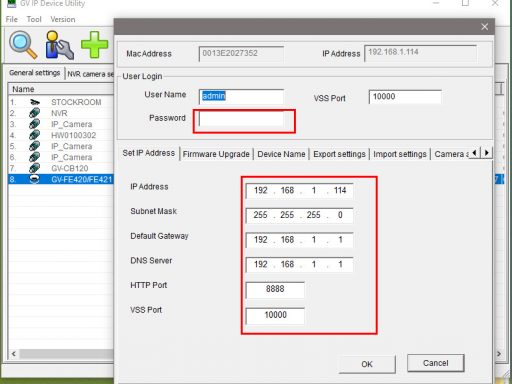Click the device list horizontal scrollbar thumb
This screenshot has width=512, height=384.
66,354
